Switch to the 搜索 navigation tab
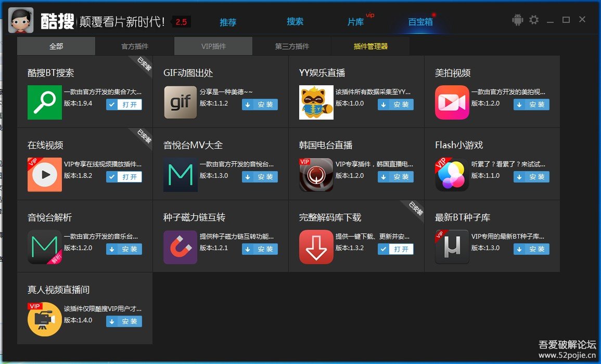The width and height of the screenshot is (601, 364). 295,22
